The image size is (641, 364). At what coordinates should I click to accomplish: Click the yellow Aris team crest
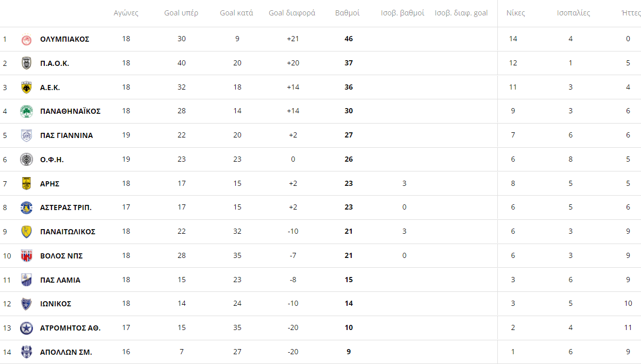[26, 184]
